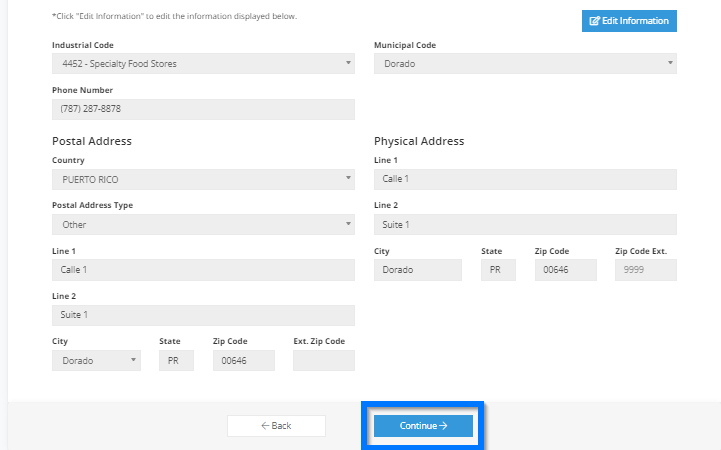Click the Continue button

click(x=423, y=426)
